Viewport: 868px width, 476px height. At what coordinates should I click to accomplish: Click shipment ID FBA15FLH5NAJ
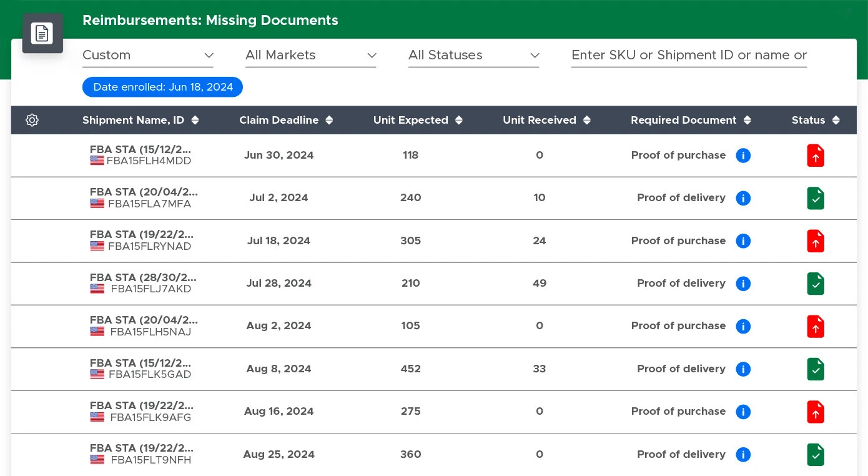[x=151, y=332]
